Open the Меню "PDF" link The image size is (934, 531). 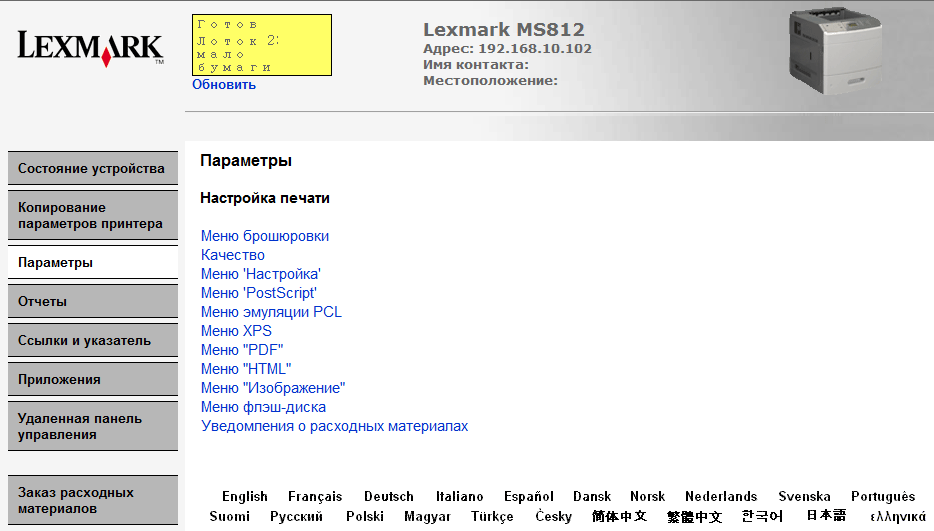(x=242, y=350)
